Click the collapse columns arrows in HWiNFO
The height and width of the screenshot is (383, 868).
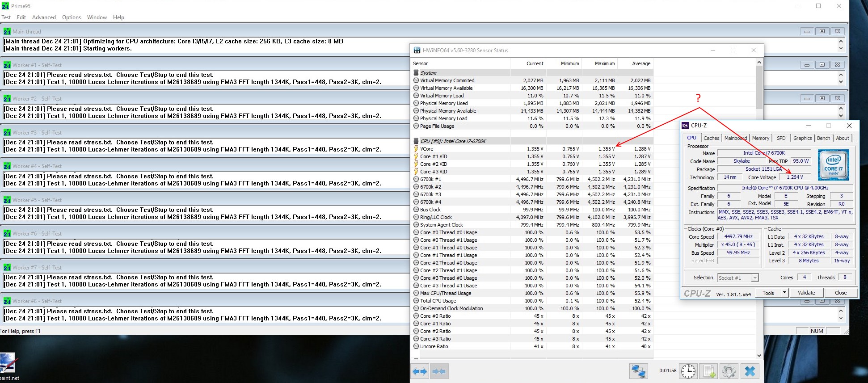coord(439,371)
